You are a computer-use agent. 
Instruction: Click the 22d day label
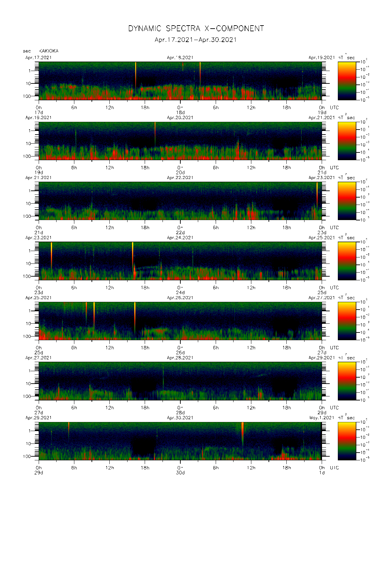(x=180, y=233)
